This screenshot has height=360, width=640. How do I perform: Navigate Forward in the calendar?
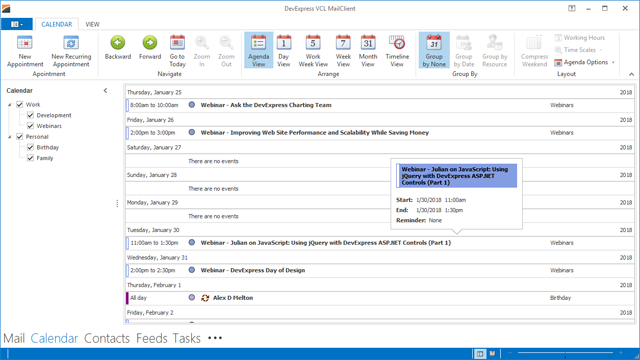click(x=150, y=48)
